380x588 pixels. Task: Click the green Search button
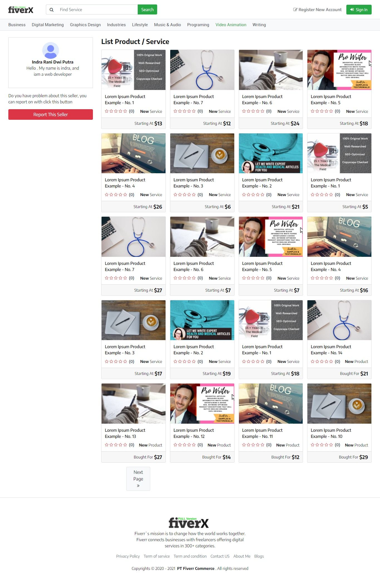(x=147, y=10)
